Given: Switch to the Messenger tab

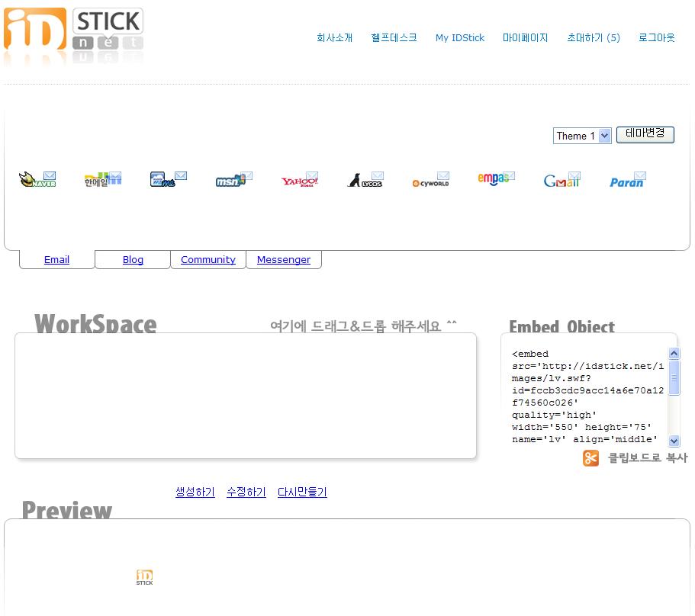Looking at the screenshot, I should [x=284, y=259].
